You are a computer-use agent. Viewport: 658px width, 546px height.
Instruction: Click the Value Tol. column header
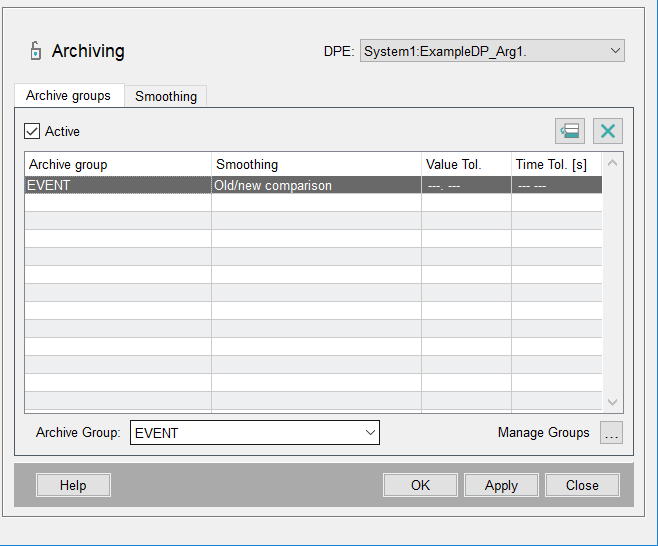point(466,164)
